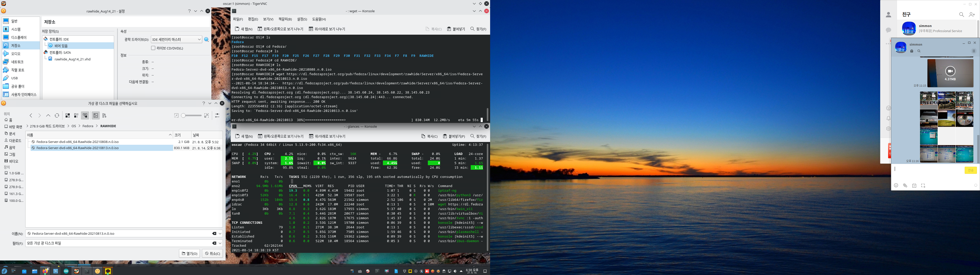Search within simmon chat conversation
The width and height of the screenshot is (980, 275).
tap(919, 51)
